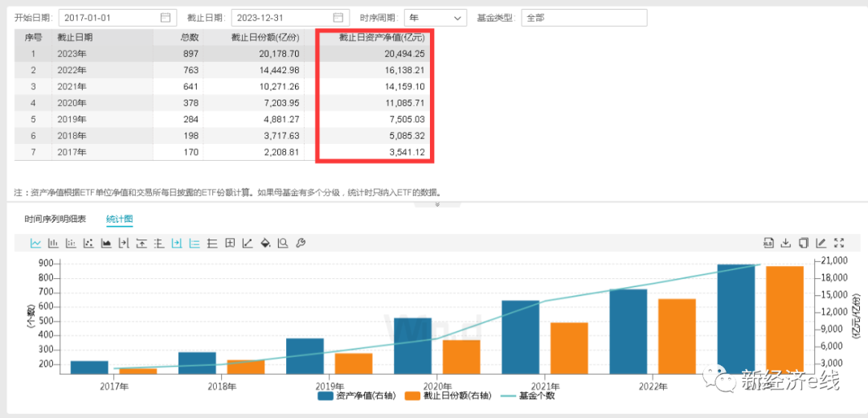Export chart data as XLS

click(x=768, y=243)
